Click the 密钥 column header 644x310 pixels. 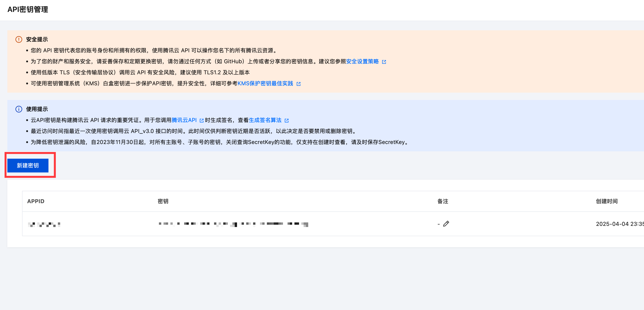[x=163, y=201]
